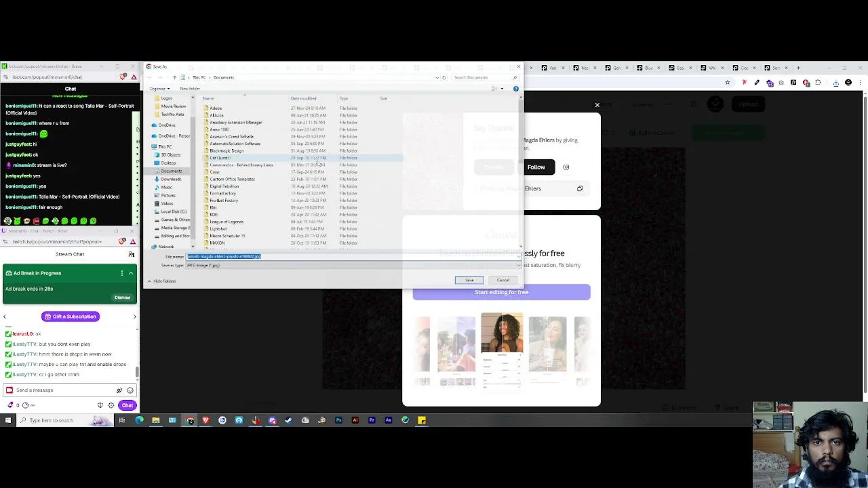Sort files by Name column
The width and height of the screenshot is (868, 488).
click(208, 98)
